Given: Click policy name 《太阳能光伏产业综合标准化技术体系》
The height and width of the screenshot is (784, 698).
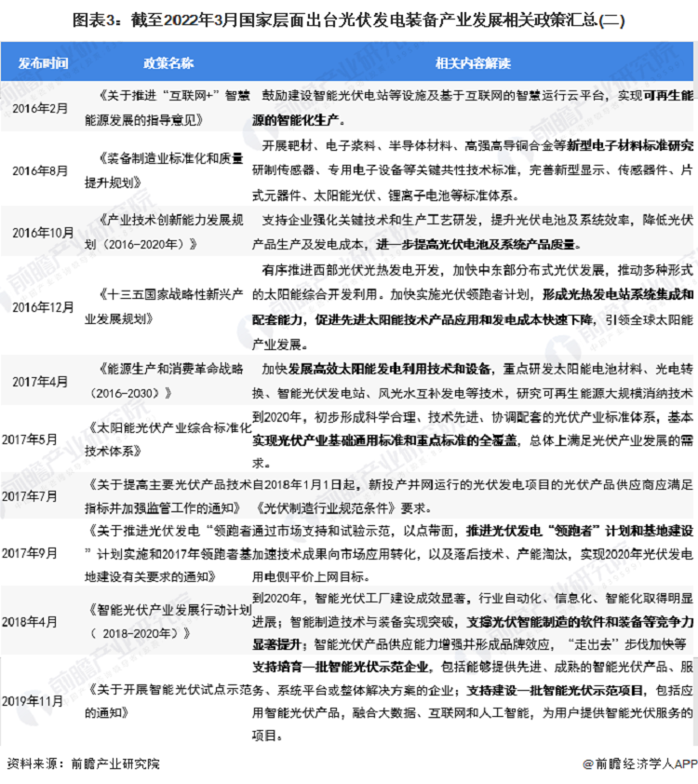Looking at the screenshot, I should click(x=168, y=439).
